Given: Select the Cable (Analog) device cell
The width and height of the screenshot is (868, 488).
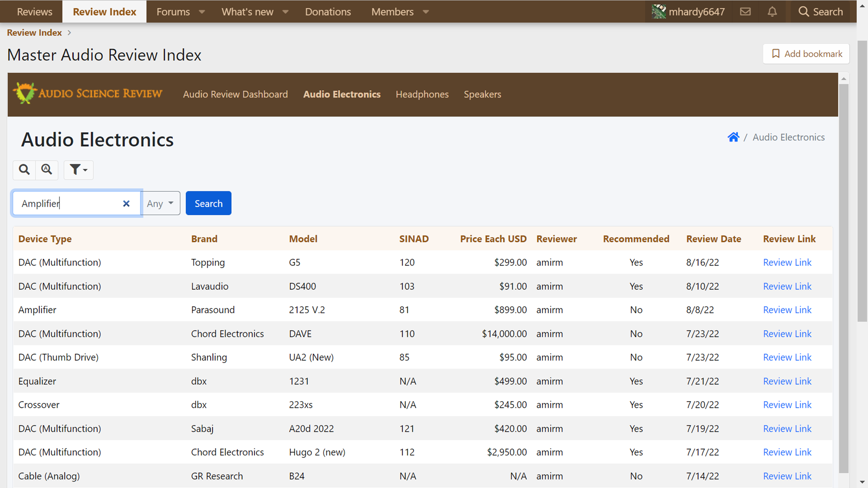Looking at the screenshot, I should (49, 476).
